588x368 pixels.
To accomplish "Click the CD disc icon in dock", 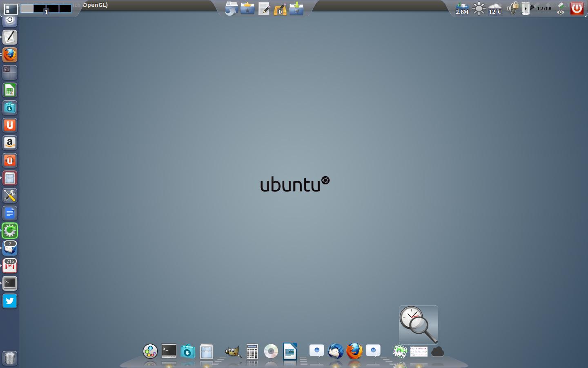I will click(271, 351).
